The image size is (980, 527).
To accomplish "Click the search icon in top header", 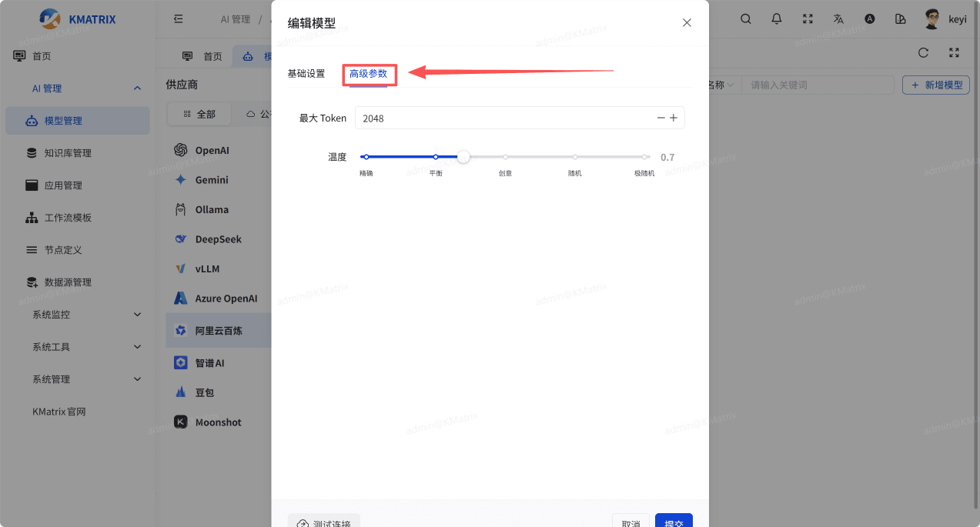I will click(x=745, y=19).
